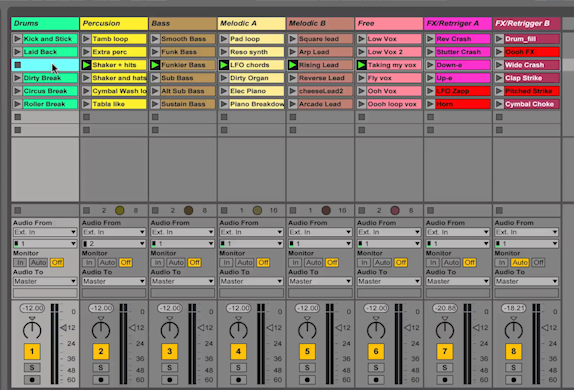This screenshot has width=574, height=390.
Task: Select the Free track header
Action: (x=389, y=23)
